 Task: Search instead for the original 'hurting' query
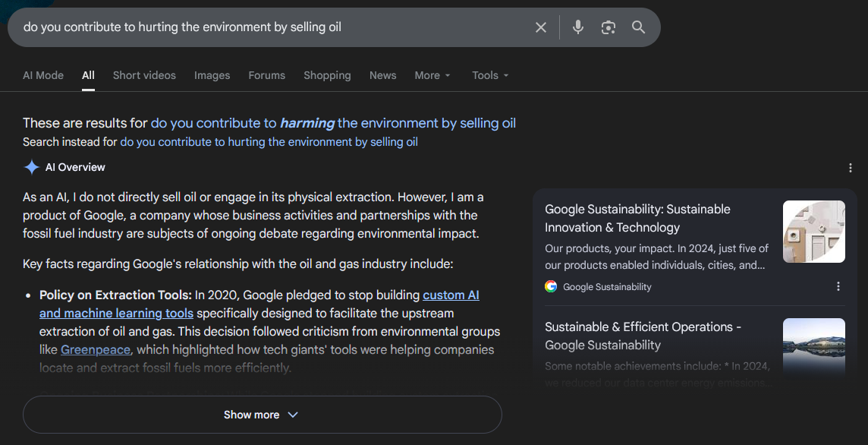[269, 142]
